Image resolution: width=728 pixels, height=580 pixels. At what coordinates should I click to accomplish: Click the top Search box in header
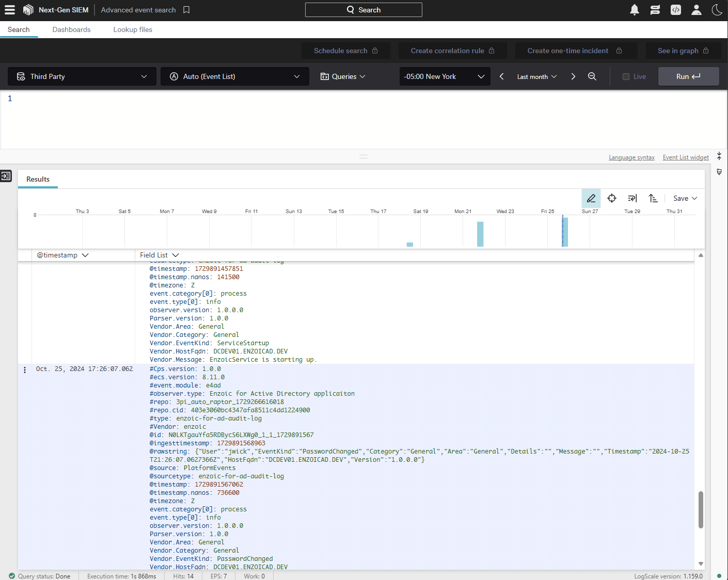(x=363, y=10)
